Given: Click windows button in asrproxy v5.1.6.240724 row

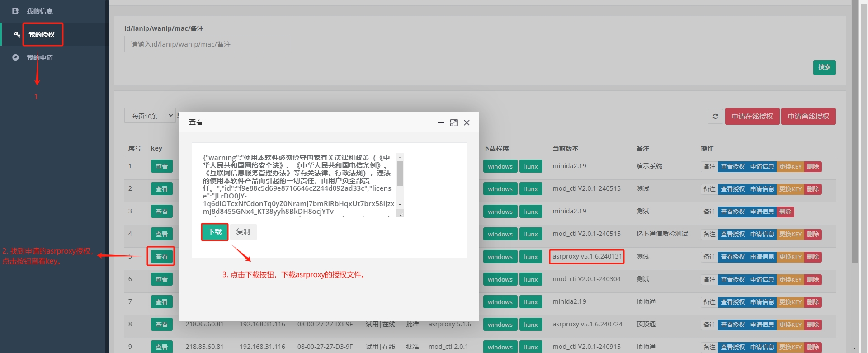Looking at the screenshot, I should [500, 325].
